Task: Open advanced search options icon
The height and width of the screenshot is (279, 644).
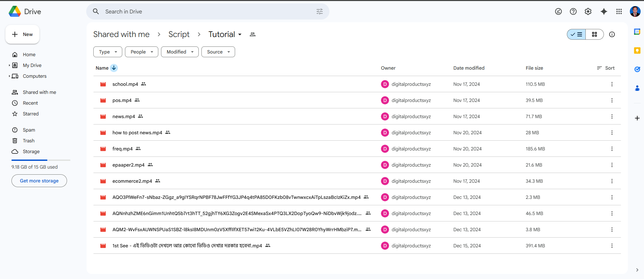Action: tap(320, 11)
